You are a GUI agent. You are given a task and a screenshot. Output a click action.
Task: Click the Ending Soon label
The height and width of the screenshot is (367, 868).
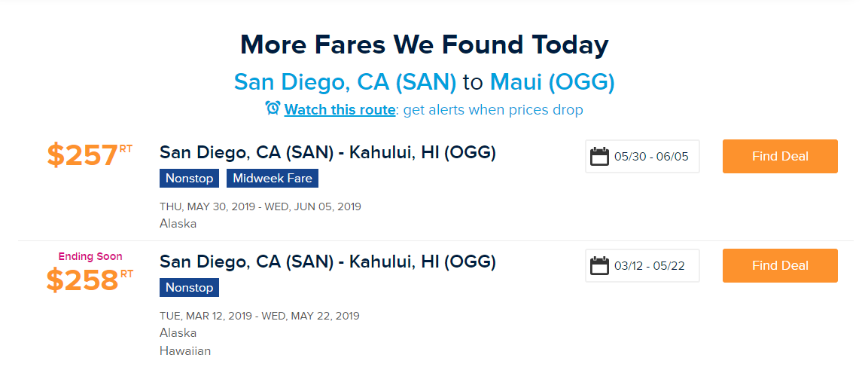[90, 256]
